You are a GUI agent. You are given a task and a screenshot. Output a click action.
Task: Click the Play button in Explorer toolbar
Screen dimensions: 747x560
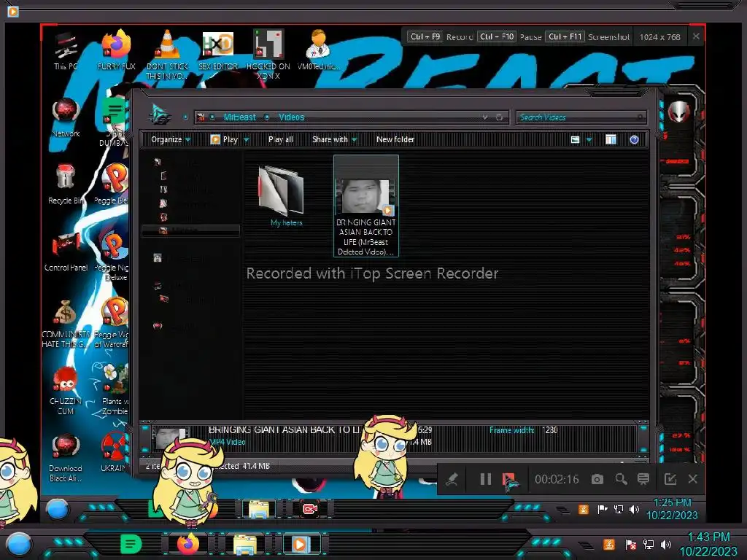tap(224, 139)
